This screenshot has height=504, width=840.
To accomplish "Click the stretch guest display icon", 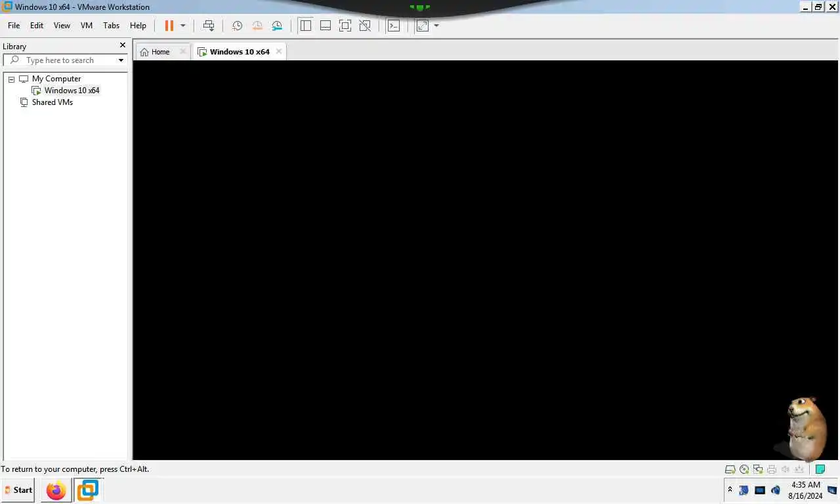I will pyautogui.click(x=423, y=26).
